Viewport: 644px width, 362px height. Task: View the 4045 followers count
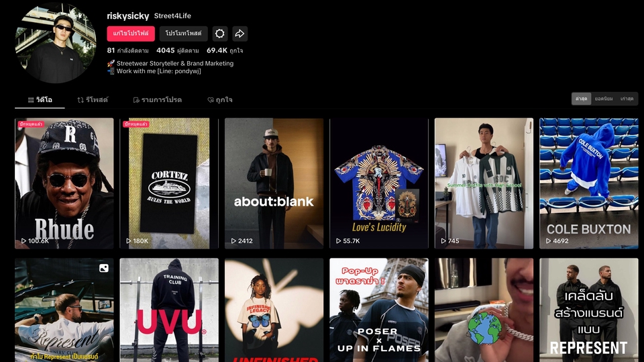pyautogui.click(x=178, y=50)
